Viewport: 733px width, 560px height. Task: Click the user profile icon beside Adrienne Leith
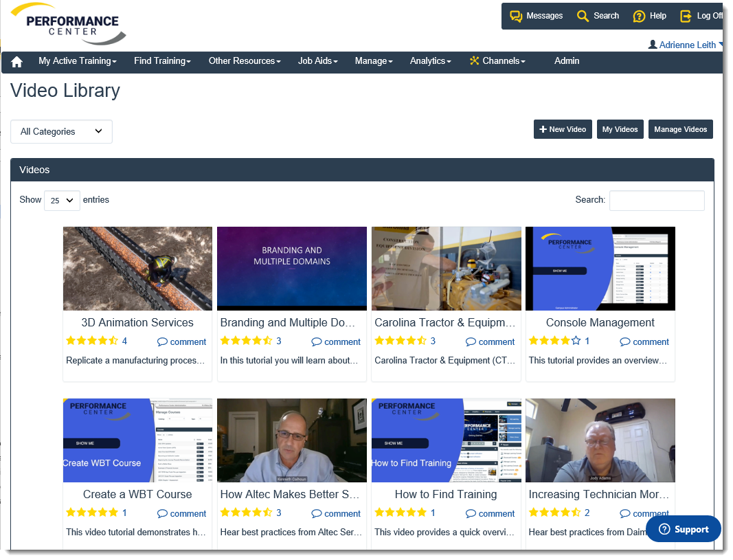point(653,45)
